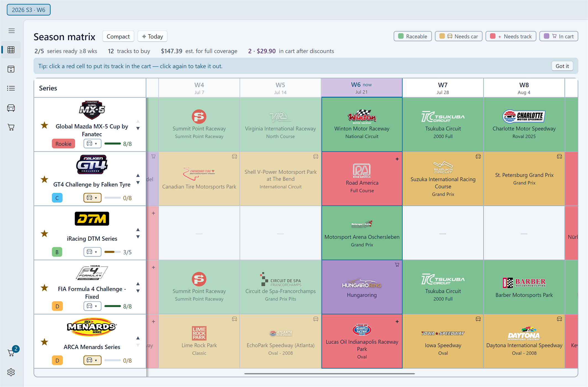Toggle favorite star for FIA Formula 4 Challenge

point(44,288)
